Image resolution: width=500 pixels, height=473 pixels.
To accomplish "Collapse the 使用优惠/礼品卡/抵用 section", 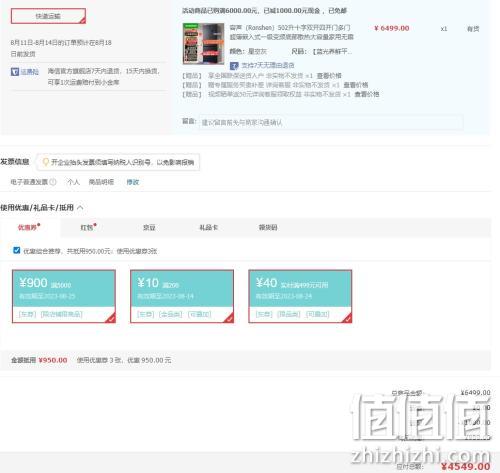I will point(80,208).
